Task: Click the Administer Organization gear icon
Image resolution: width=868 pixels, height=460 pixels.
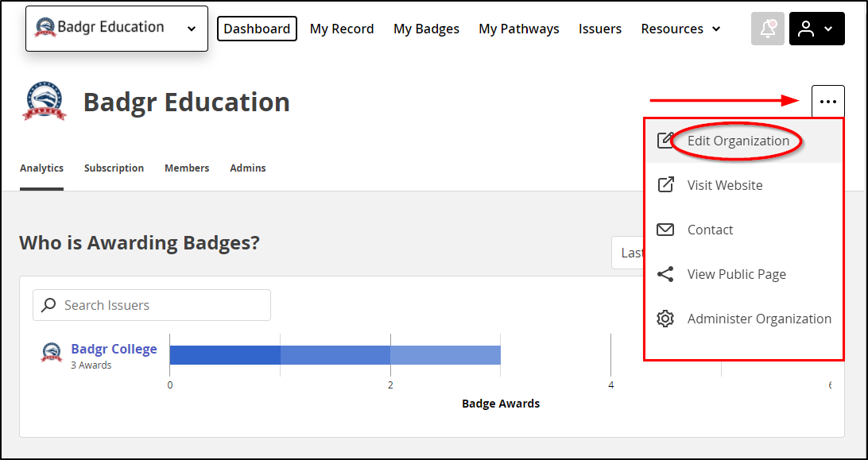Action: pyautogui.click(x=665, y=319)
